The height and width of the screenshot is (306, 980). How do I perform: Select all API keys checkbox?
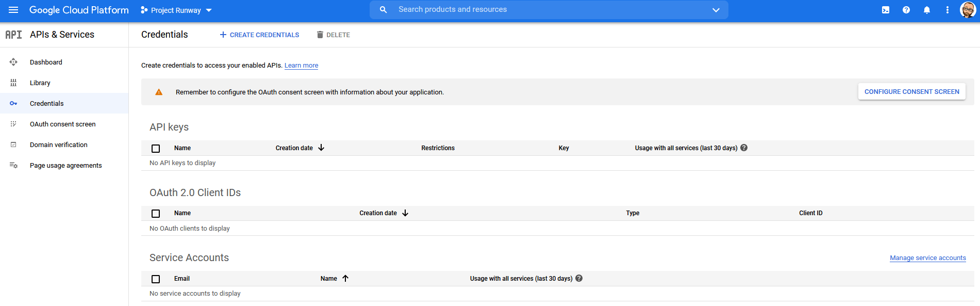pyautogui.click(x=156, y=148)
